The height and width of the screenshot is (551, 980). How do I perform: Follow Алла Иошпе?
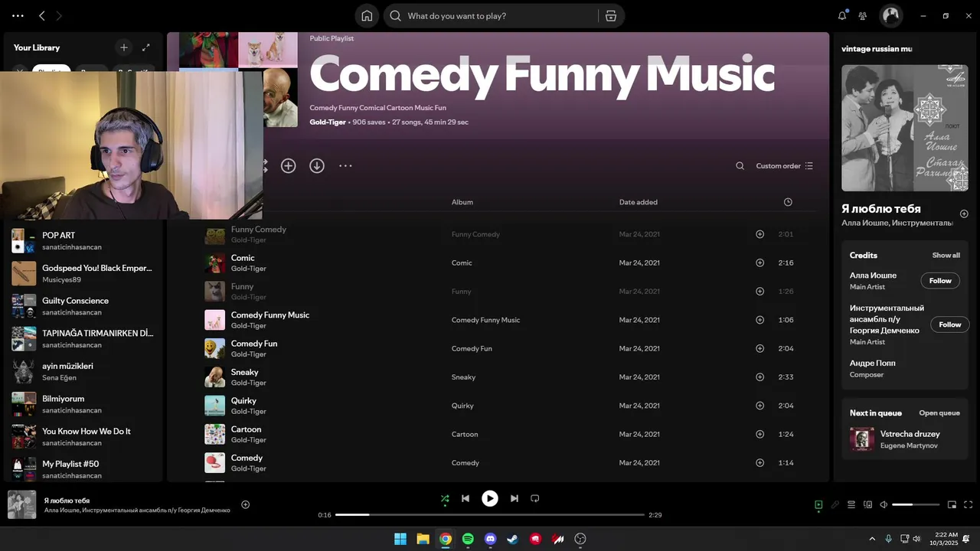pos(940,281)
